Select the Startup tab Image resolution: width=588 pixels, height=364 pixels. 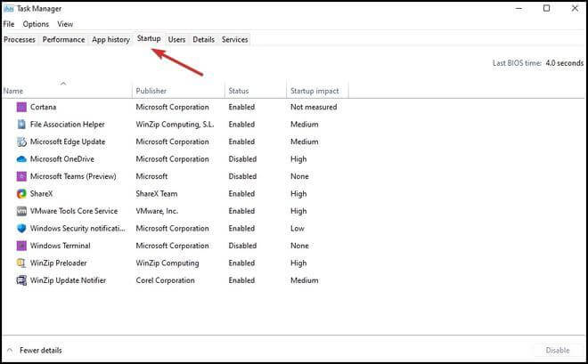tap(149, 38)
